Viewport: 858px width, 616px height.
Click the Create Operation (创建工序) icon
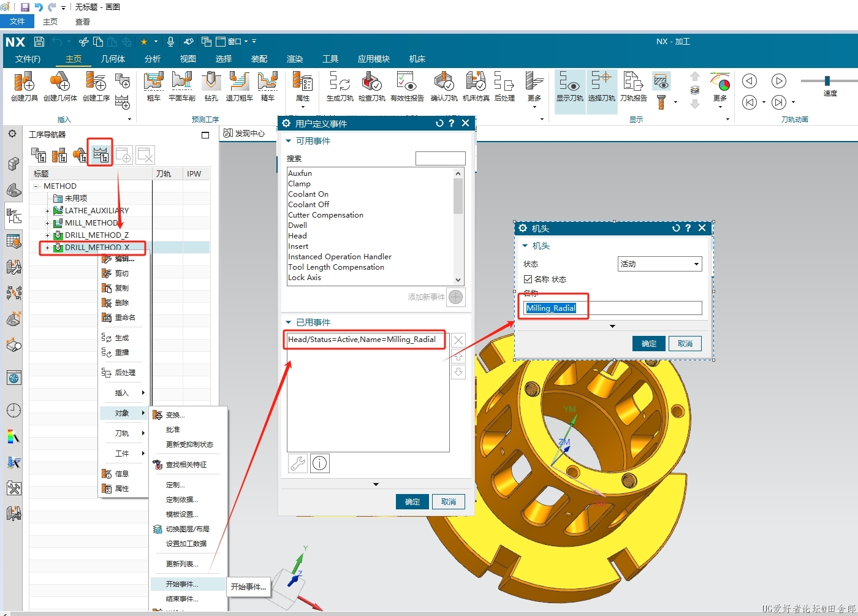96,86
